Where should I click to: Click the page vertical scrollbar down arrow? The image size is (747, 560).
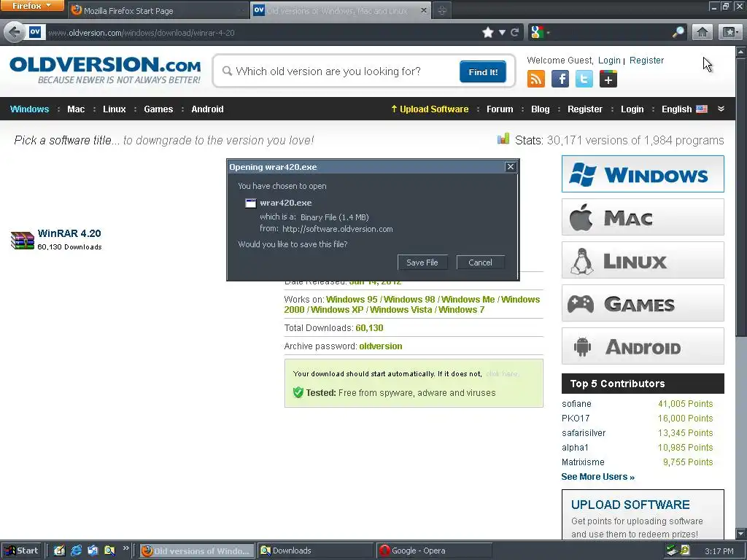tap(741, 533)
